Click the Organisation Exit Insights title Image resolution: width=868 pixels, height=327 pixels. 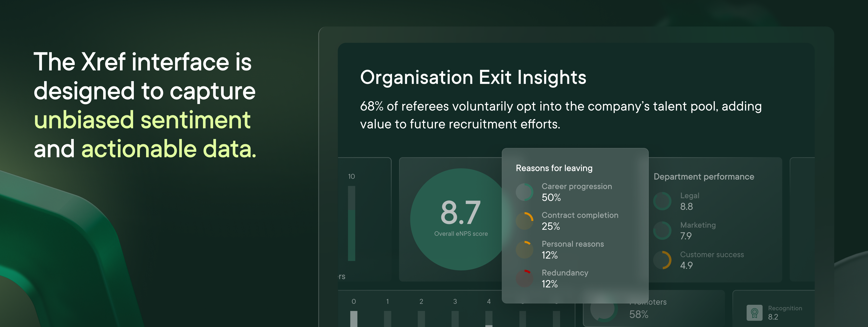pos(473,77)
